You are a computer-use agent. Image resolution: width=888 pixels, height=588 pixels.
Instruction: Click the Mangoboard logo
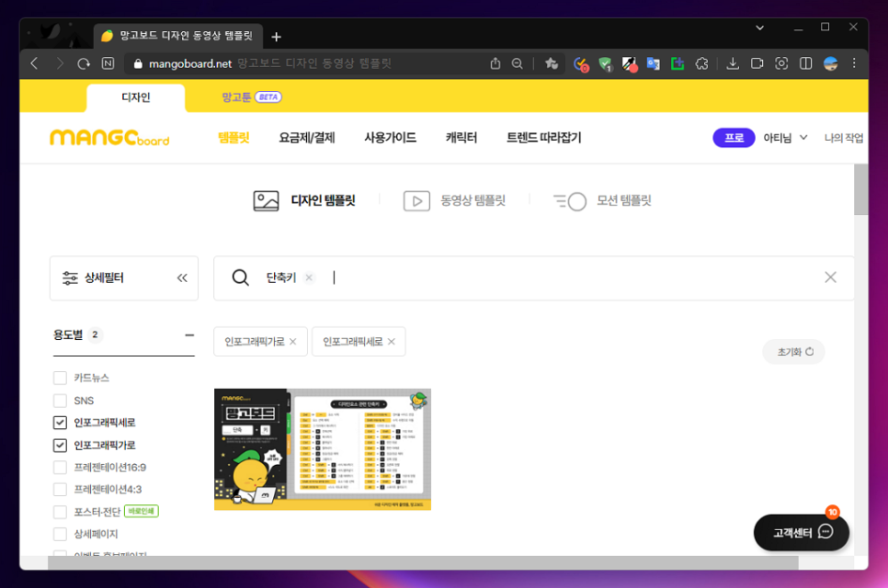pyautogui.click(x=110, y=138)
